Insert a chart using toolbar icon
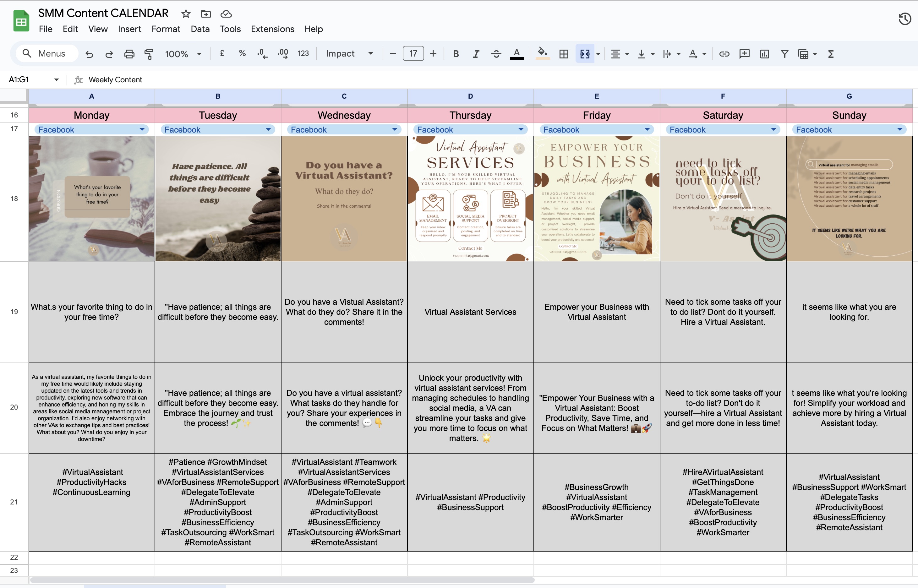The height and width of the screenshot is (588, 918). click(x=764, y=54)
